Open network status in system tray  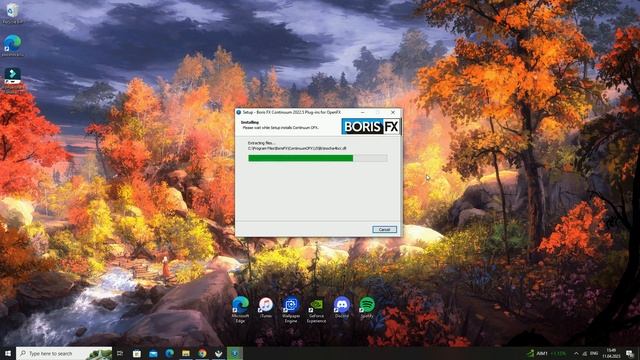pyautogui.click(x=585, y=353)
